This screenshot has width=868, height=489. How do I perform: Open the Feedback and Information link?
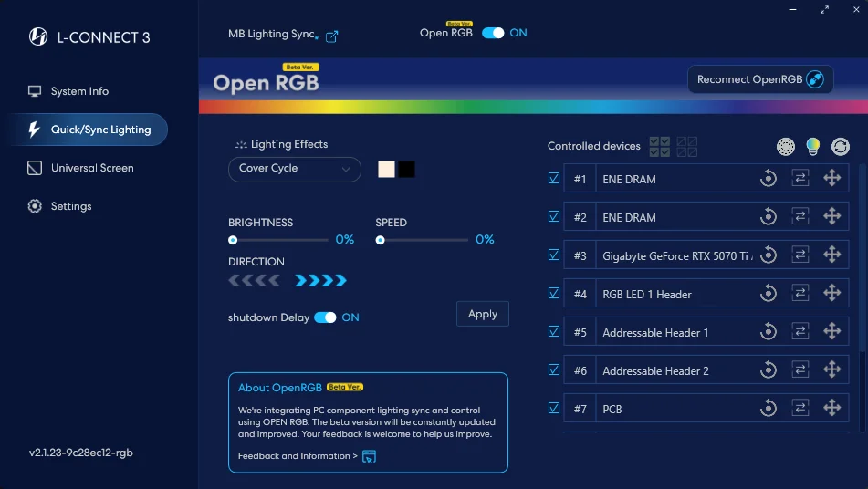tap(298, 456)
